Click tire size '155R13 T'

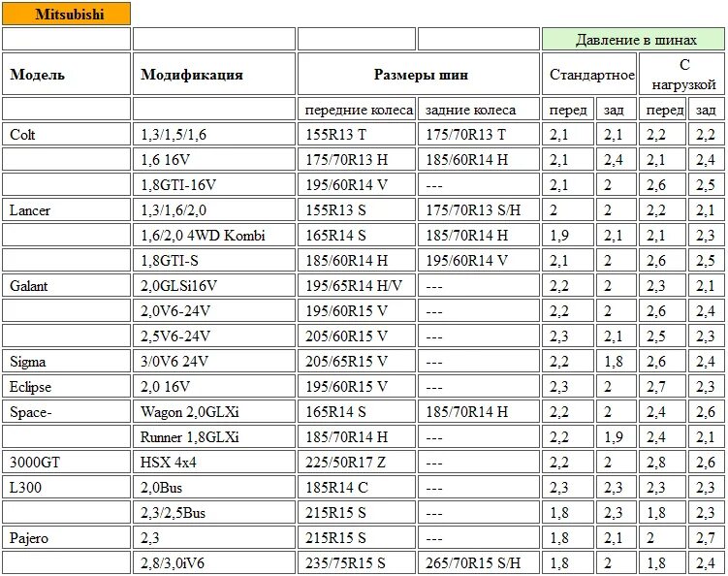click(x=357, y=134)
